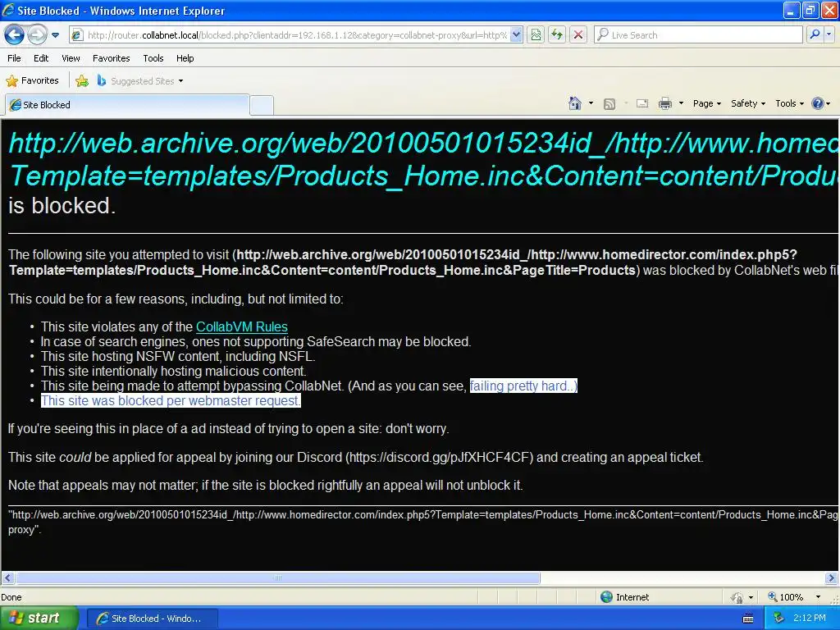Click the 'failing pretty hard..)' highlighted text

[523, 386]
